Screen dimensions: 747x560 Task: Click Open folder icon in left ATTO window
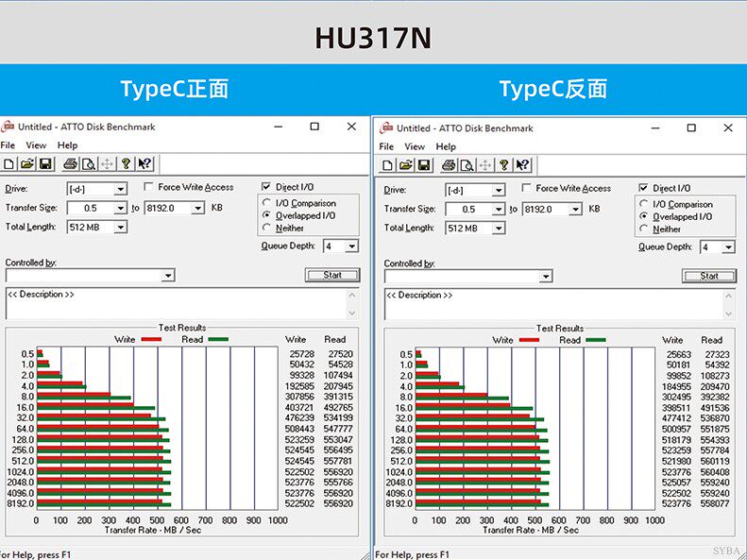click(x=27, y=164)
